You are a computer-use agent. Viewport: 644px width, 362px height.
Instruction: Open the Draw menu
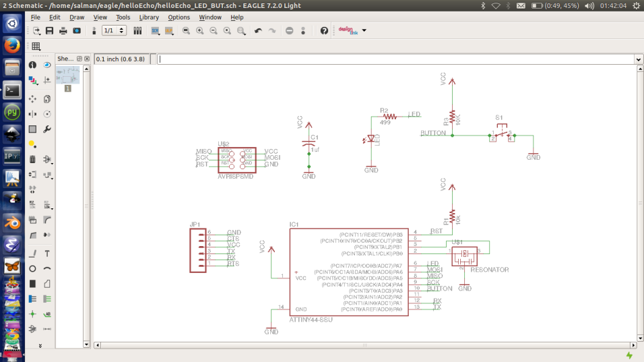pos(77,17)
